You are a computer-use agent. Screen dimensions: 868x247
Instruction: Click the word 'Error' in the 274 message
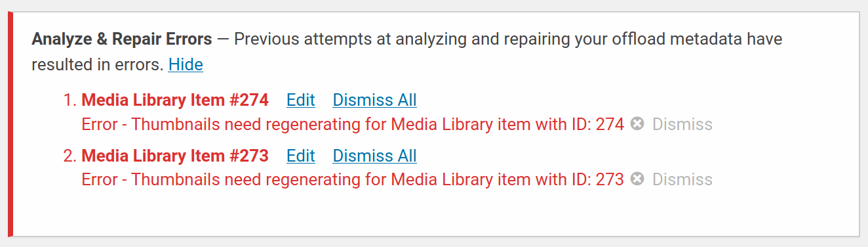tap(100, 124)
